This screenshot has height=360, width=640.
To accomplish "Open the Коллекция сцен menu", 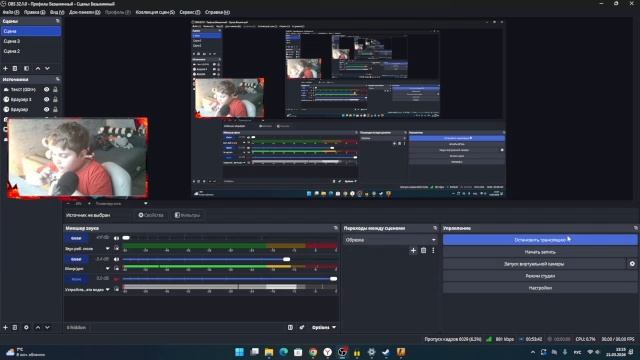I will coord(155,12).
